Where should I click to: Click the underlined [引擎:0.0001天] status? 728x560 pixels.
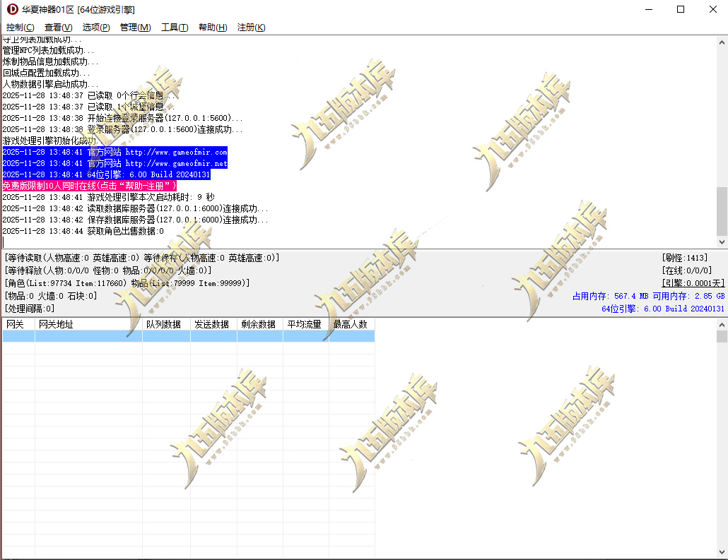[693, 283]
